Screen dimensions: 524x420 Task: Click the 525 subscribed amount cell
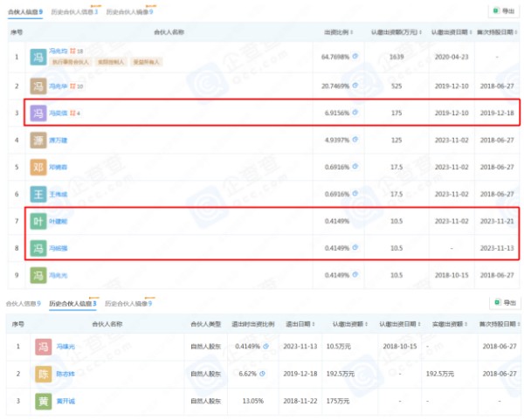point(396,86)
